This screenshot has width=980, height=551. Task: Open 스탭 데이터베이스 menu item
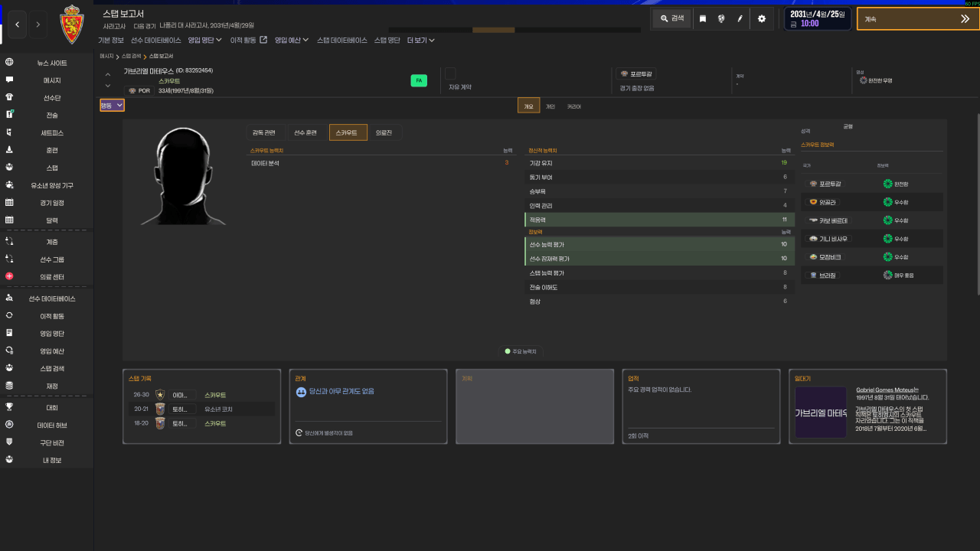pos(342,40)
